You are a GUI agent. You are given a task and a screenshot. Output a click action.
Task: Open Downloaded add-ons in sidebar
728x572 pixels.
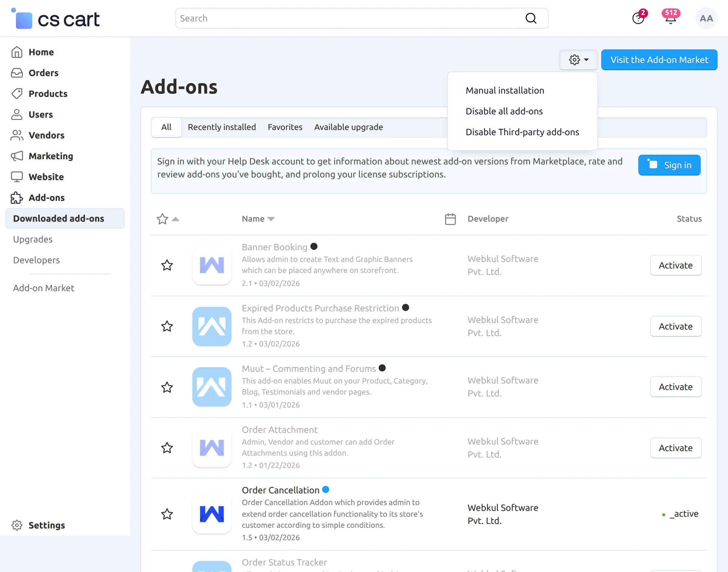pos(65,218)
